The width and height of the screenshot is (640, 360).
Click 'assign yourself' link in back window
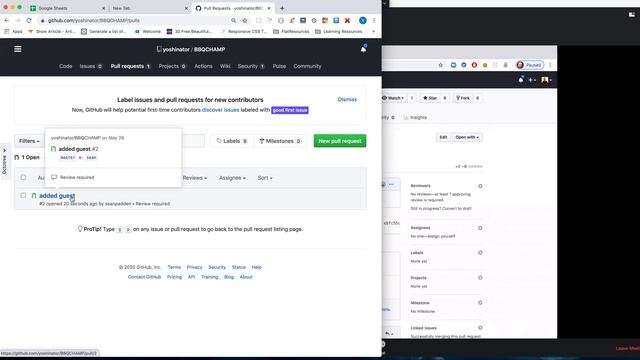click(x=442, y=236)
